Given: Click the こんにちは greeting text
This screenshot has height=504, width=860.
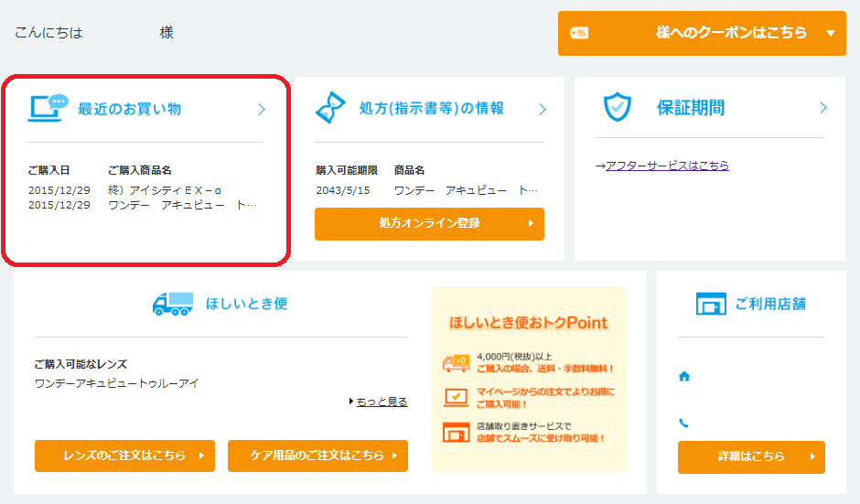Looking at the screenshot, I should (48, 33).
